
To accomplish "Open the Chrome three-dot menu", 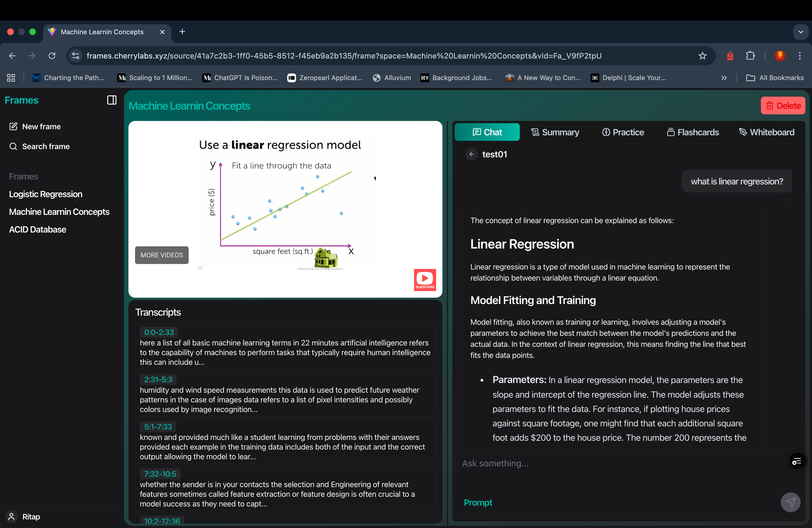I will 800,56.
